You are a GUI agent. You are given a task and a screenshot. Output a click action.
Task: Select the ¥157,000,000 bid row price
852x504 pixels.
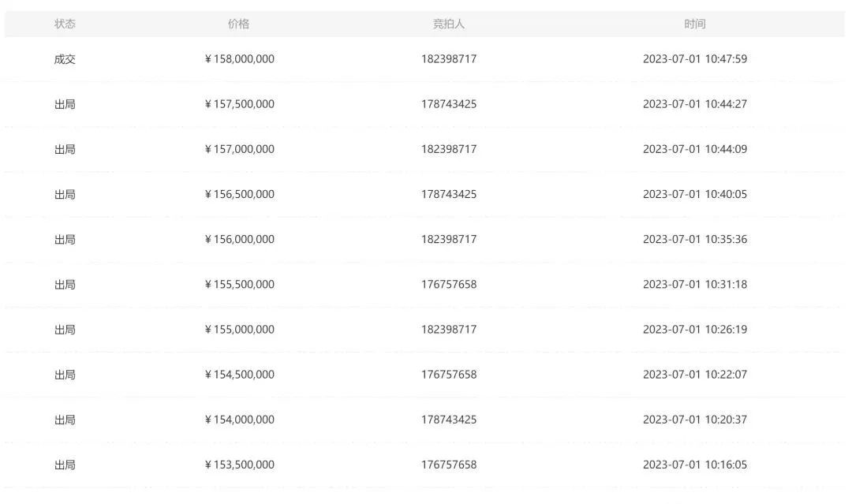(239, 149)
